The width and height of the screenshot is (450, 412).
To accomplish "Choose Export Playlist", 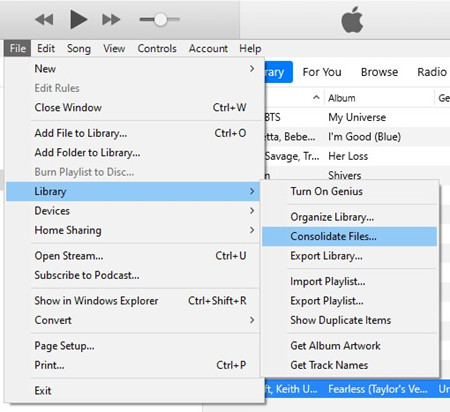I will (x=349, y=301).
